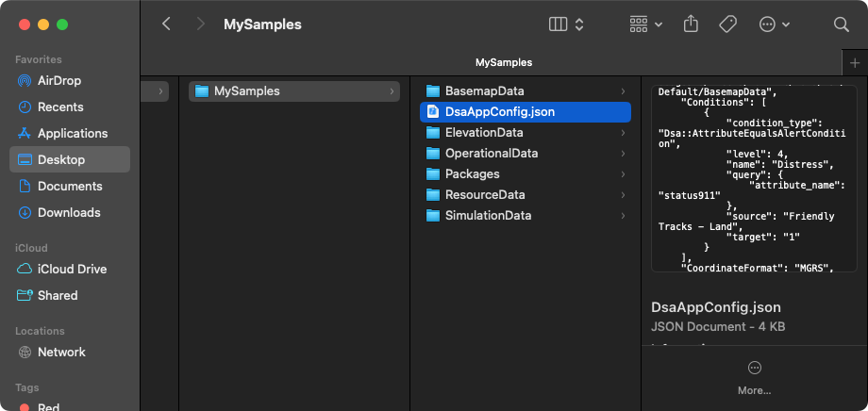Expand the BasemapData chevron

point(623,91)
